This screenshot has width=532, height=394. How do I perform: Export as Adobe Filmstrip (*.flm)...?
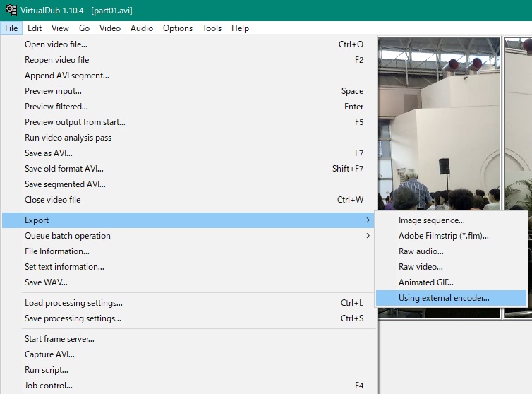point(451,236)
